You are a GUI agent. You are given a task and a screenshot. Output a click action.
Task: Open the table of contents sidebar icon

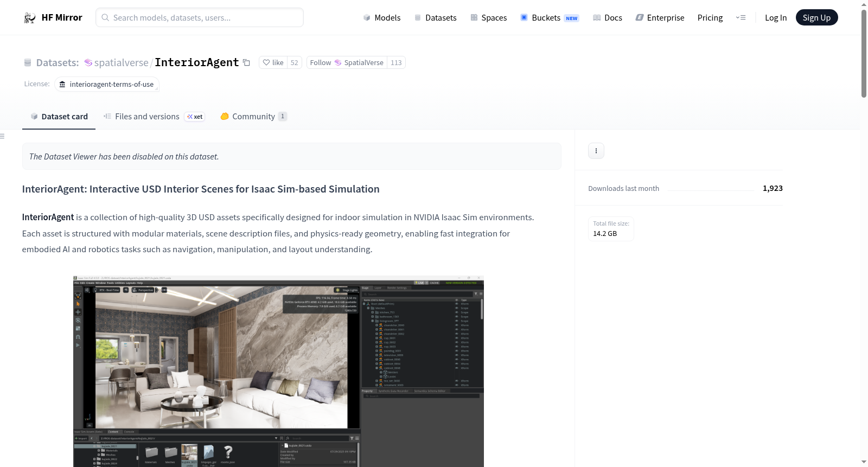(2, 136)
